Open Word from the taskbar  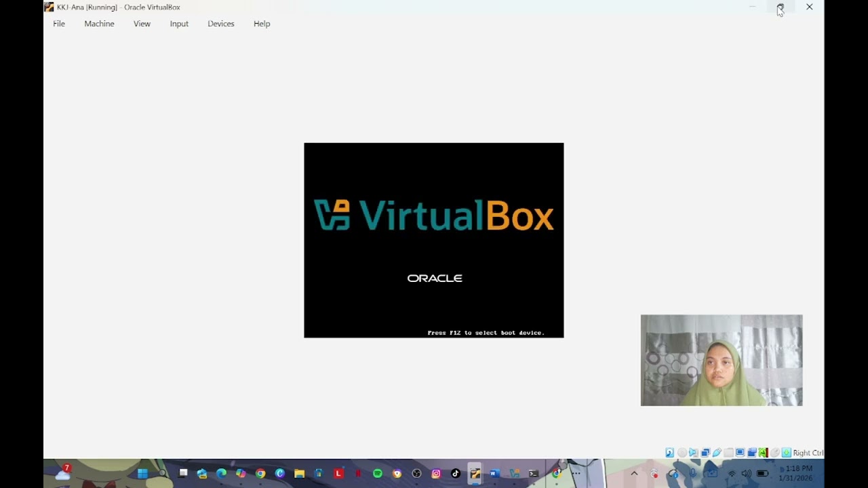tap(494, 474)
